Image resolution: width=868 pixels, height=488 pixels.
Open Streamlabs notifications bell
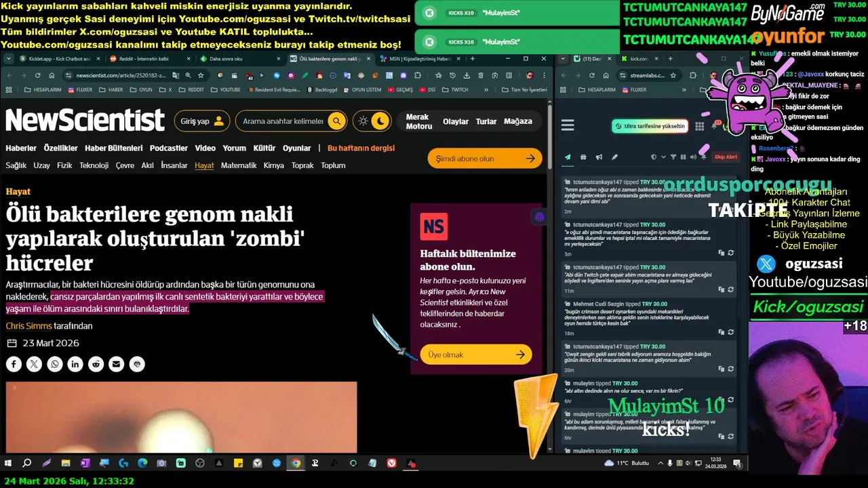(714, 126)
